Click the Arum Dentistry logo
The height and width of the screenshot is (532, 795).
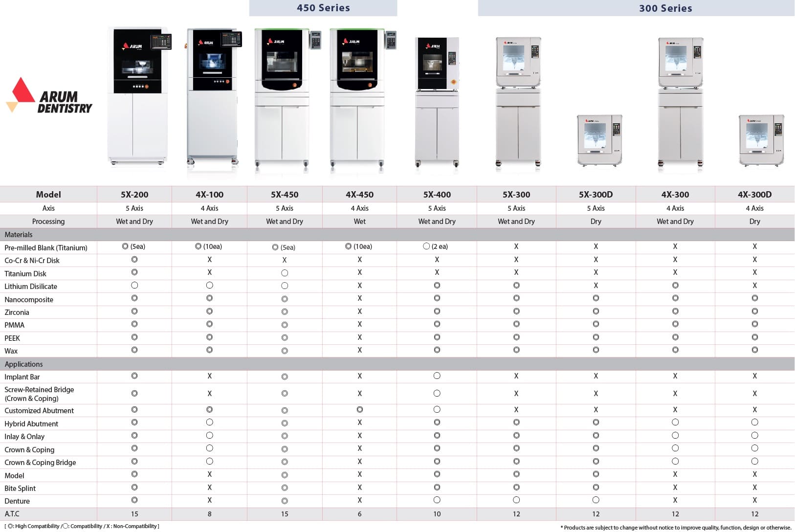pyautogui.click(x=49, y=96)
